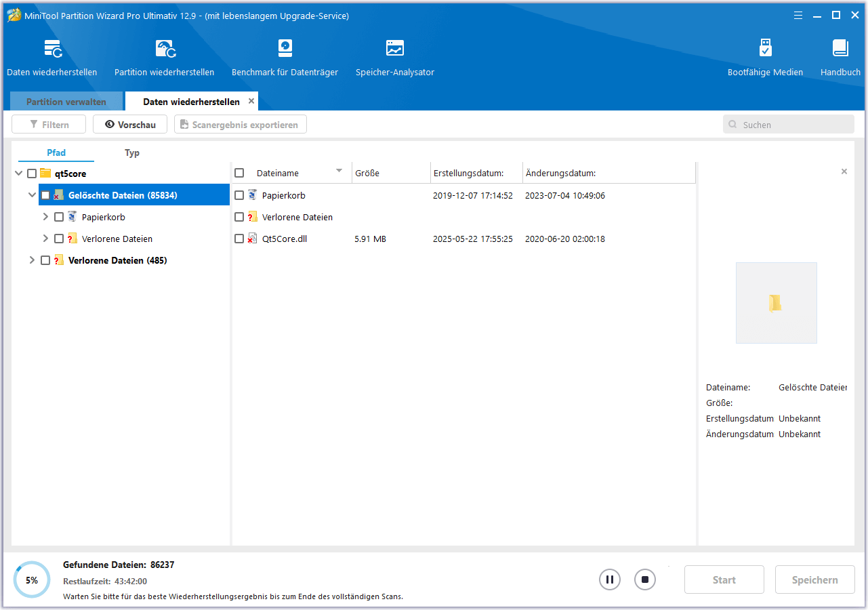Click the Gelöschte Dateien tree icon

[x=59, y=195]
